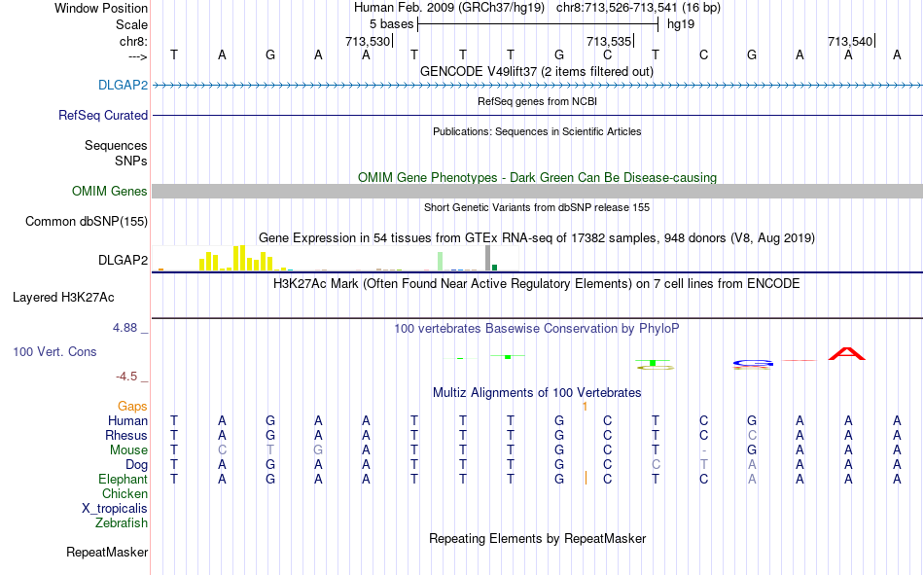924x575 pixels.
Task: Click the gray C in the Rhesus row
Action: [752, 435]
